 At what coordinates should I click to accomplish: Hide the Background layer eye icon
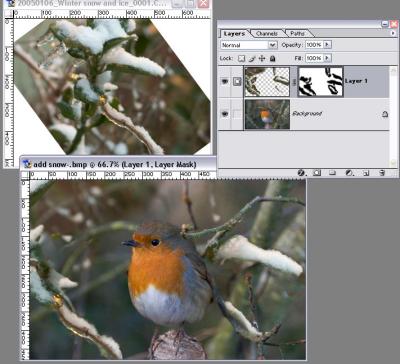(225, 114)
